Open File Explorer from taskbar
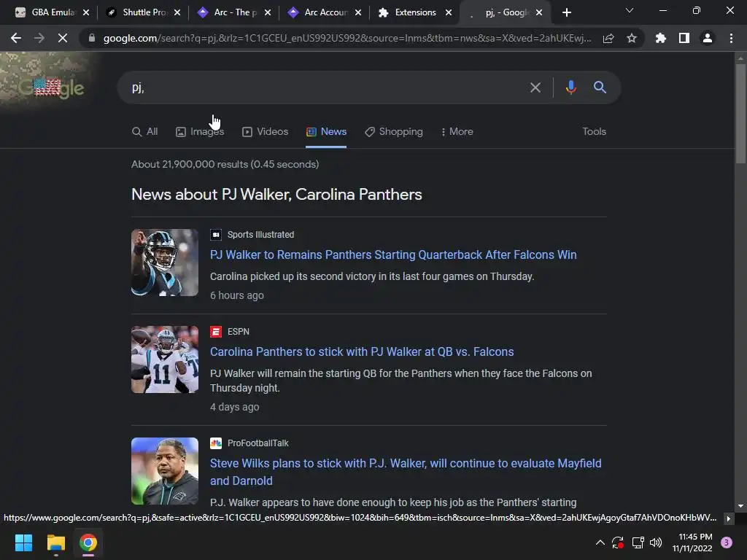Screen dimensions: 747x560 coord(55,542)
